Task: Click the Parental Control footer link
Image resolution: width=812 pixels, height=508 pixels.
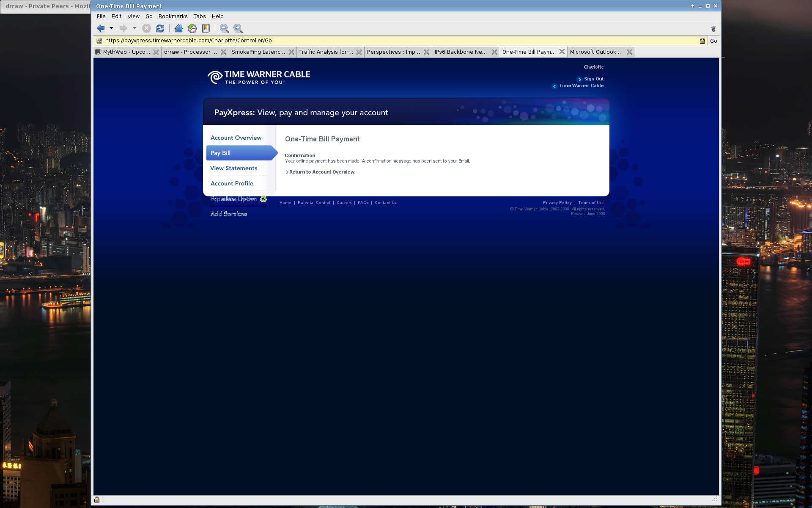Action: (314, 203)
